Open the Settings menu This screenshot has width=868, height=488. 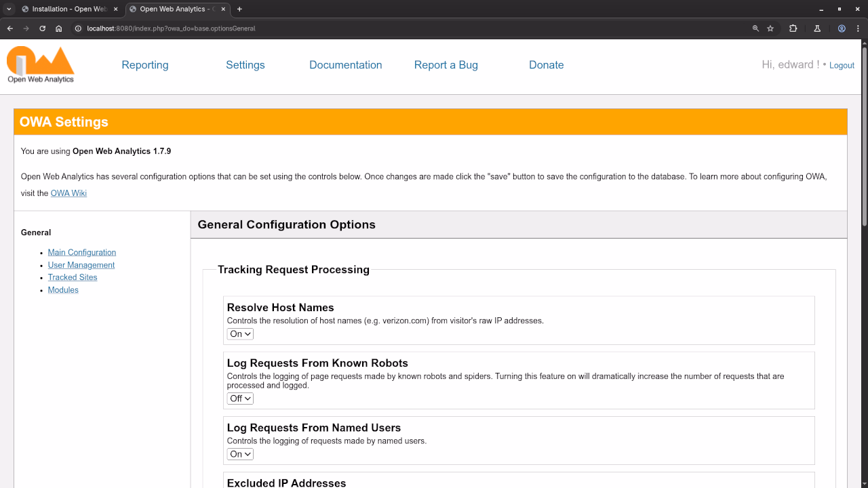[x=245, y=65]
